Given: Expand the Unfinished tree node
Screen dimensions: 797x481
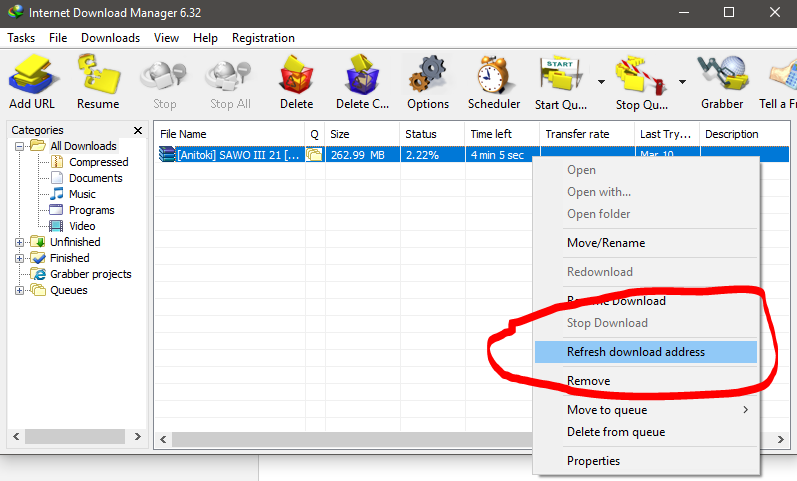Looking at the screenshot, I should coord(19,243).
